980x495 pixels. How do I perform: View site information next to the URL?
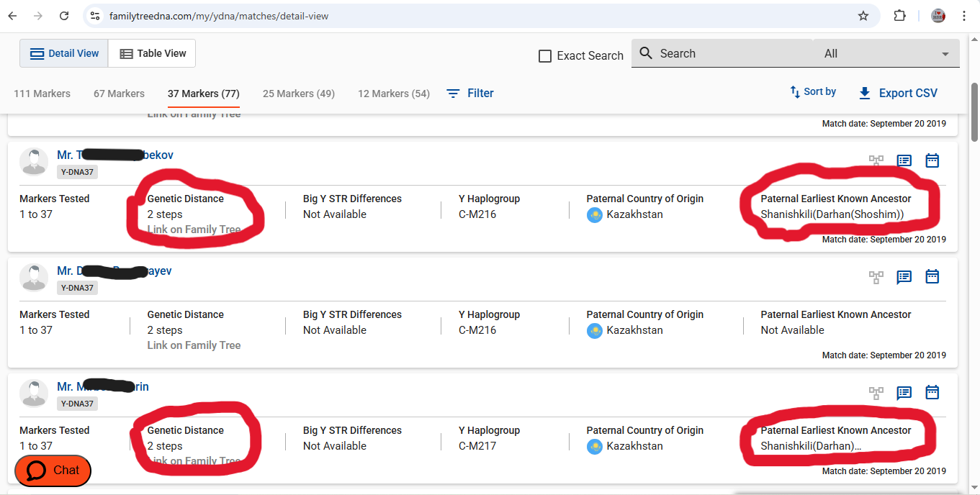point(95,16)
